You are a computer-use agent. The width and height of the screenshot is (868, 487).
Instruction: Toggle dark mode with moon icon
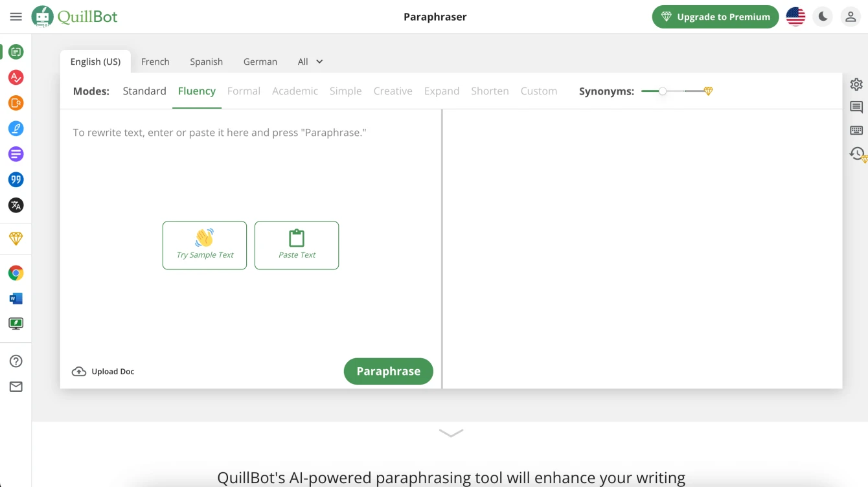tap(823, 17)
